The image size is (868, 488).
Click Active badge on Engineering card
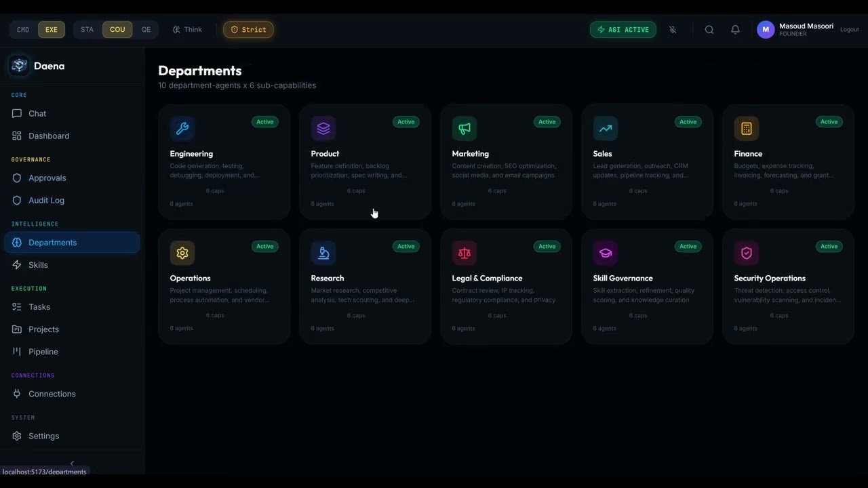tap(265, 122)
